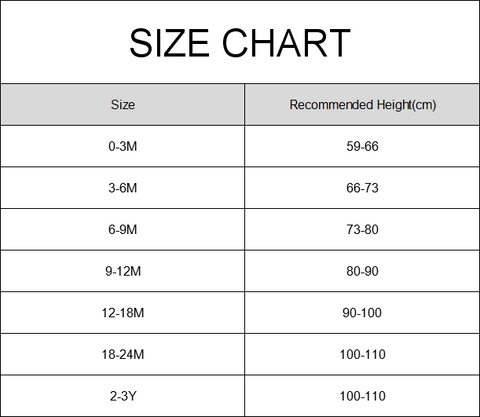Click the 100-110 value in 18-24M row

point(363,355)
